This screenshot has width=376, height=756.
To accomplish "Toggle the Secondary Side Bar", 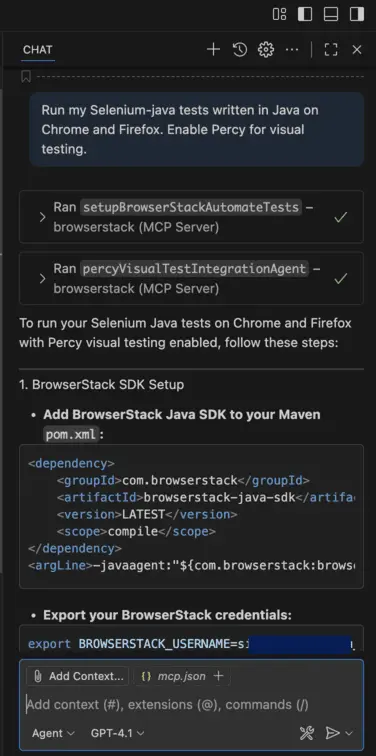I will pyautogui.click(x=357, y=14).
